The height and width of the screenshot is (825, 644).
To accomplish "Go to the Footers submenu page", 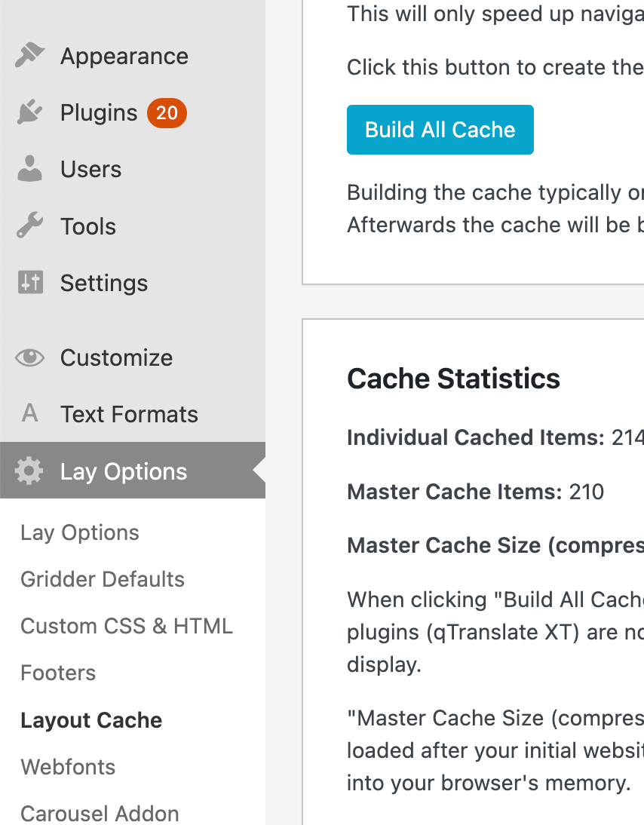I will pos(58,673).
